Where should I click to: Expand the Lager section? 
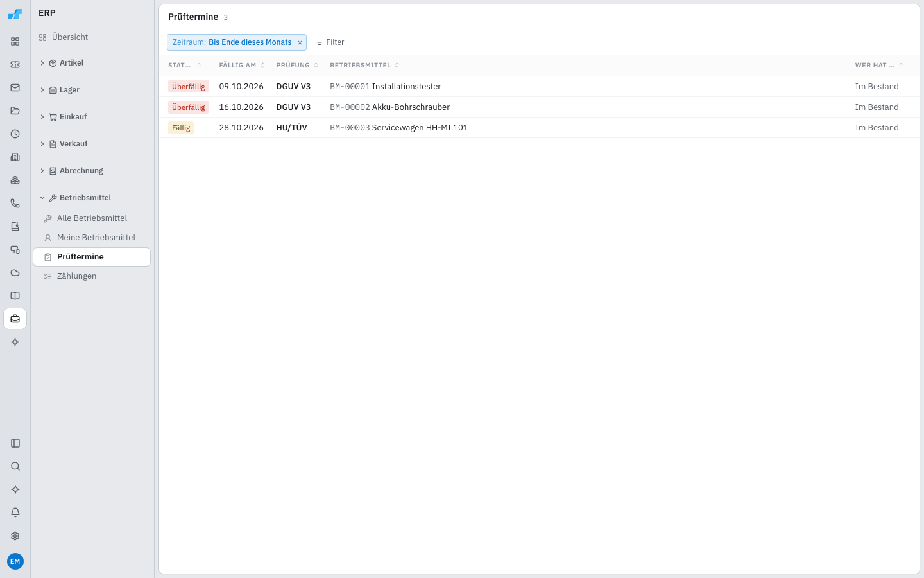[x=92, y=90]
